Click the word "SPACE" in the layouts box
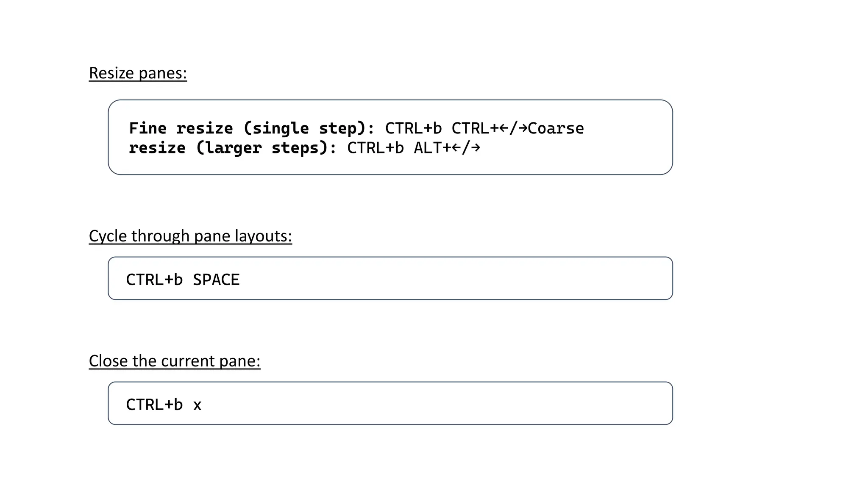The height and width of the screenshot is (488, 868). coord(216,280)
